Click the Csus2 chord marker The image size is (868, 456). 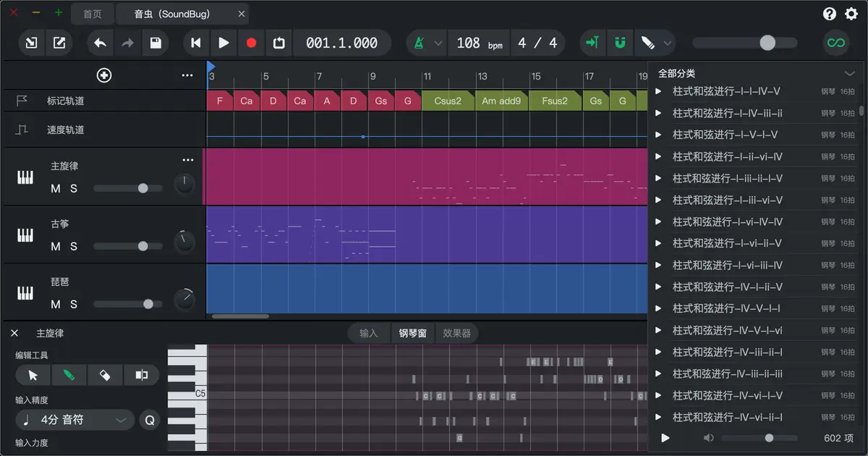(448, 101)
